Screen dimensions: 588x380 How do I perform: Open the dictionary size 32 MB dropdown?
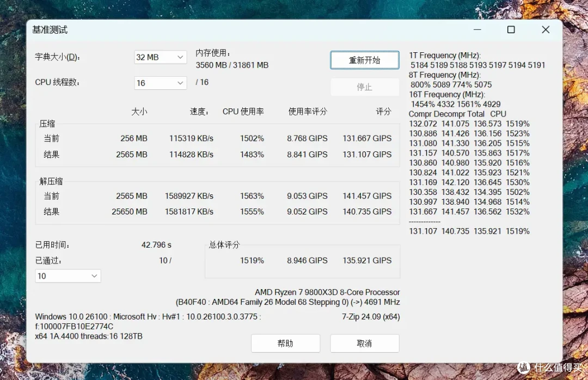161,57
